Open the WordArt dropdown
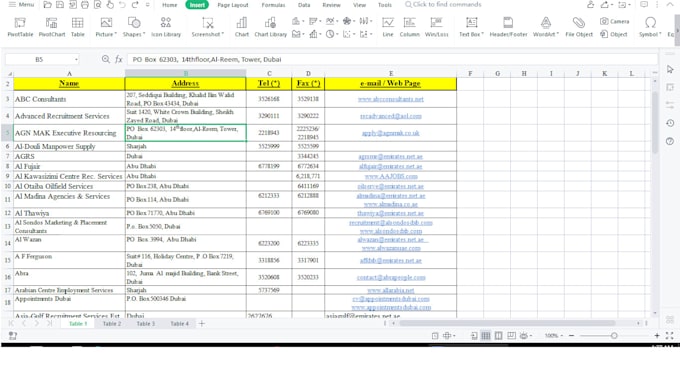Screen dimensions: 680x367 (546, 27)
